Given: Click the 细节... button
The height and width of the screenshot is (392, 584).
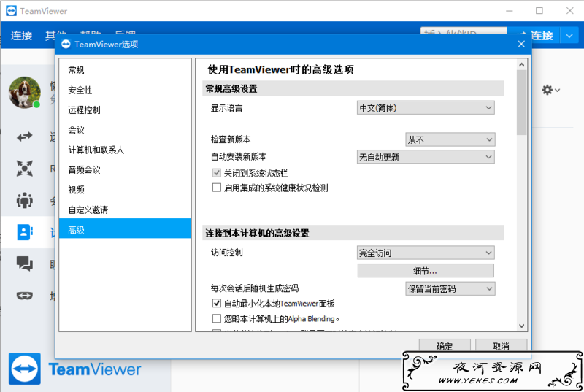Looking at the screenshot, I should pyautogui.click(x=426, y=271).
